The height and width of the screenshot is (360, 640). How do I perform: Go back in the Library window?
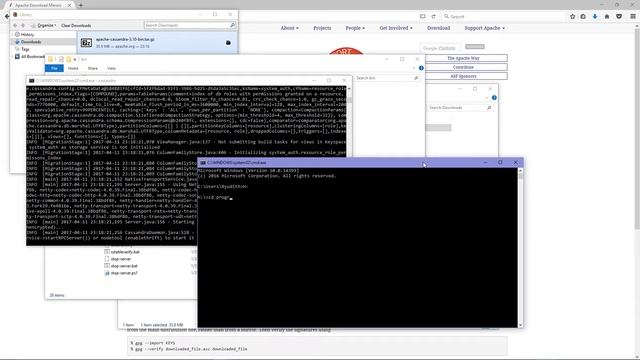(x=15, y=25)
